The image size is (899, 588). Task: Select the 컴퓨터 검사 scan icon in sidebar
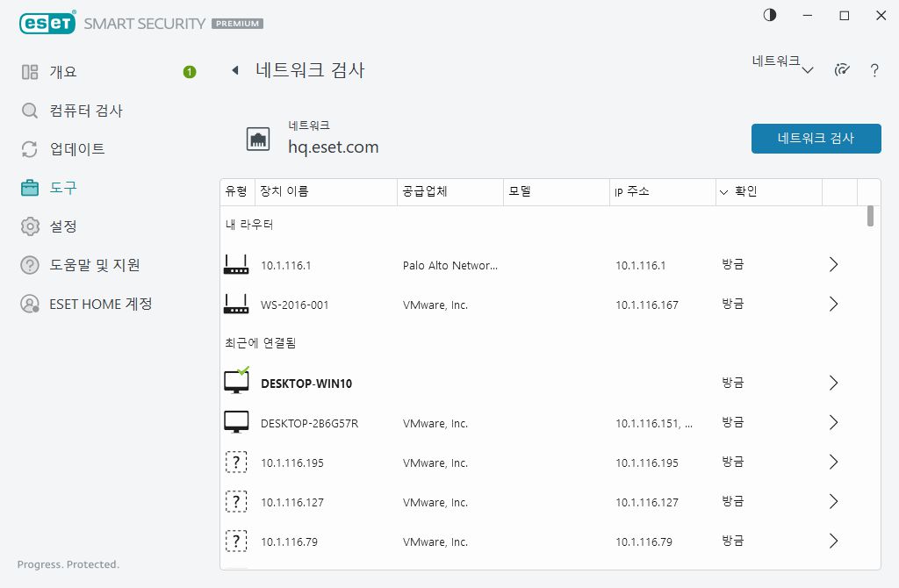(28, 111)
